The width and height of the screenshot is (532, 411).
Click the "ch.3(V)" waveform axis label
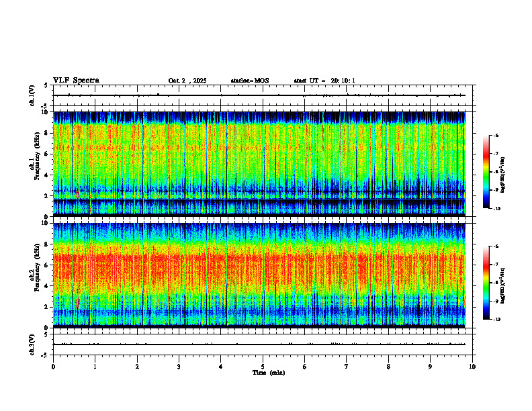(x=32, y=345)
